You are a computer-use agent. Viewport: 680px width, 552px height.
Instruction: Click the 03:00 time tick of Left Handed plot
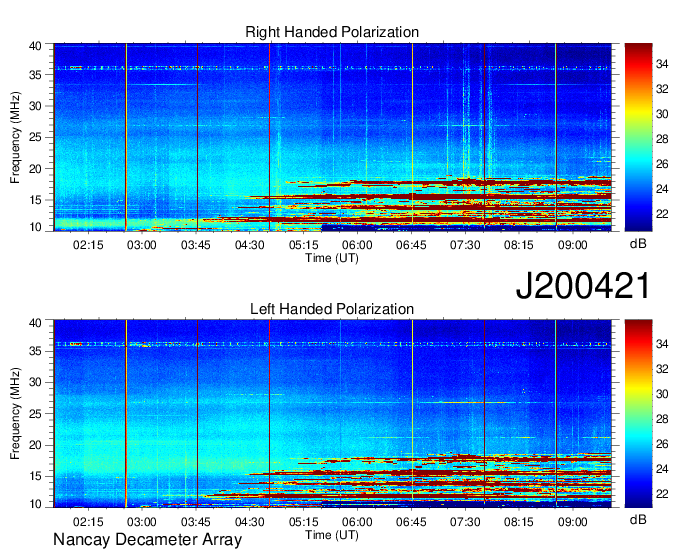click(141, 522)
